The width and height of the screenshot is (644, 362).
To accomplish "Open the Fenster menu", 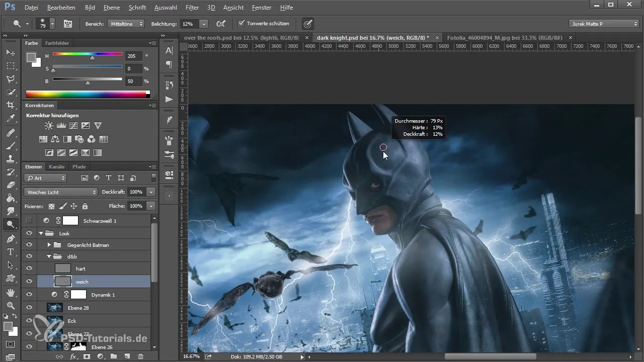I will coord(262,8).
